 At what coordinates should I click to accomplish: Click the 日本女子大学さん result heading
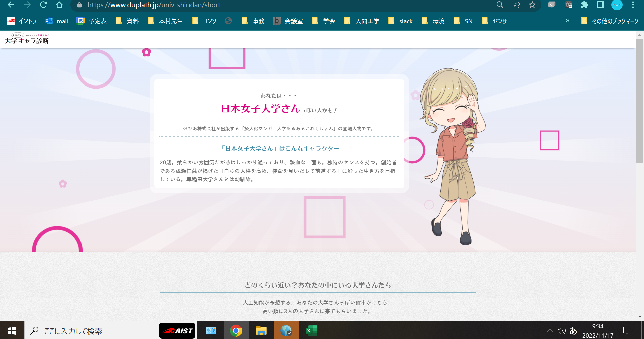(260, 109)
